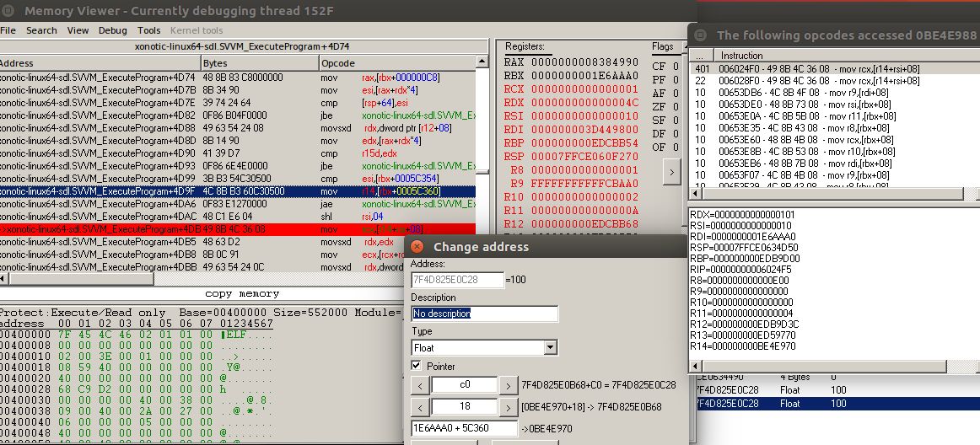Image resolution: width=980 pixels, height=445 pixels.
Task: Toggle the ZF flag value
Action: click(676, 106)
